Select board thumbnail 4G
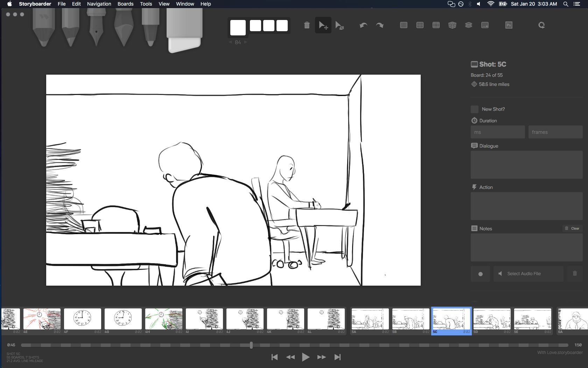The image size is (588, 368). [x=123, y=319]
